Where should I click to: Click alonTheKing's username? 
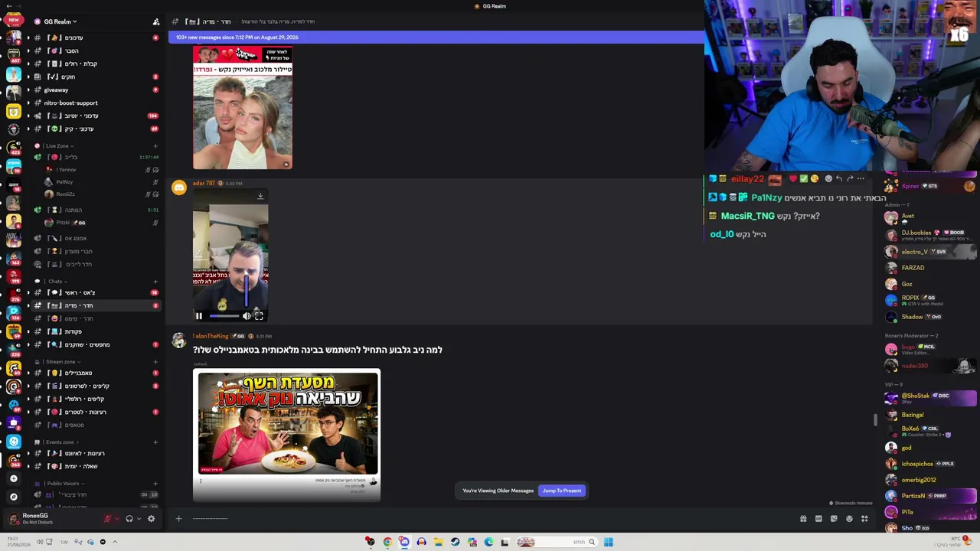[211, 336]
